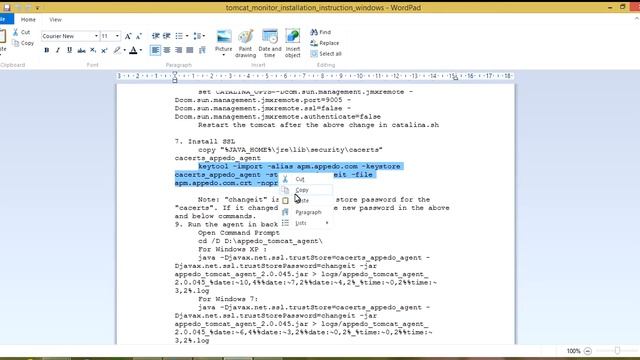Image resolution: width=640 pixels, height=360 pixels.
Task: Zoom out with the minus button
Action: click(x=588, y=351)
